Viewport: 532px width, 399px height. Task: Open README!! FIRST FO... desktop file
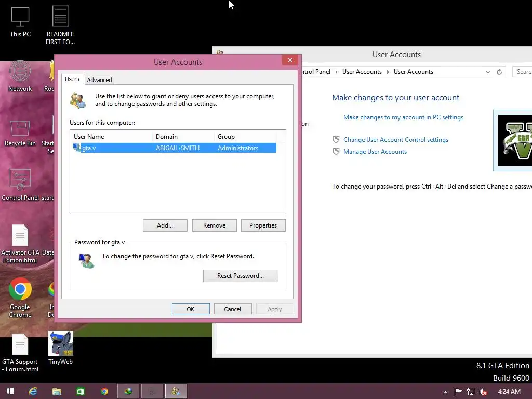60,25
